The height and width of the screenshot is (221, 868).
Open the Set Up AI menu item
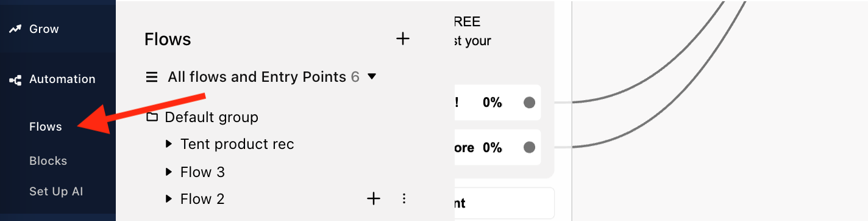(x=56, y=191)
